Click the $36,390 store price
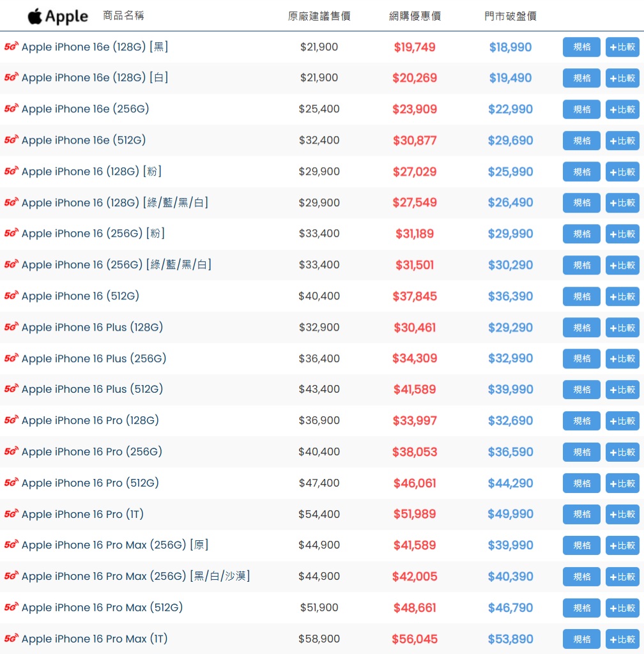644x654 pixels. tap(510, 296)
